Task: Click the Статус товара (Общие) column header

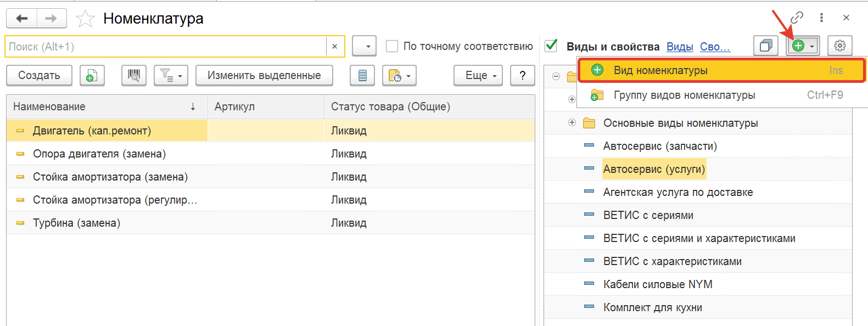Action: click(x=429, y=106)
